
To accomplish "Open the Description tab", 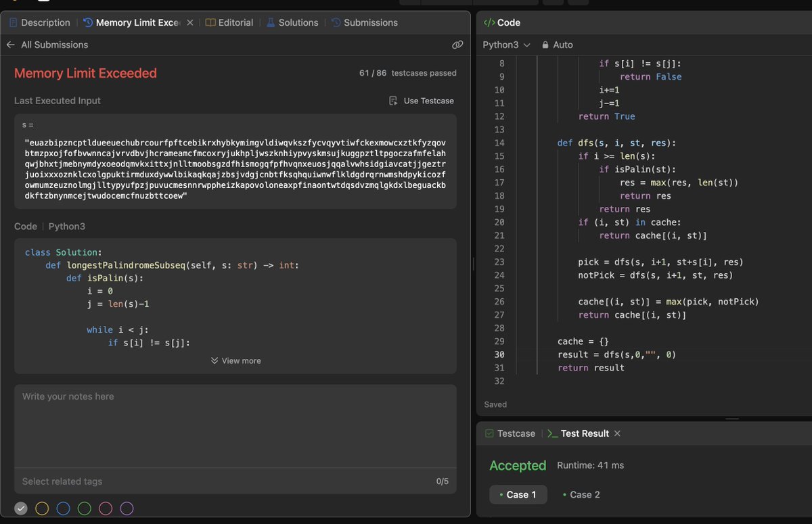I will point(39,22).
